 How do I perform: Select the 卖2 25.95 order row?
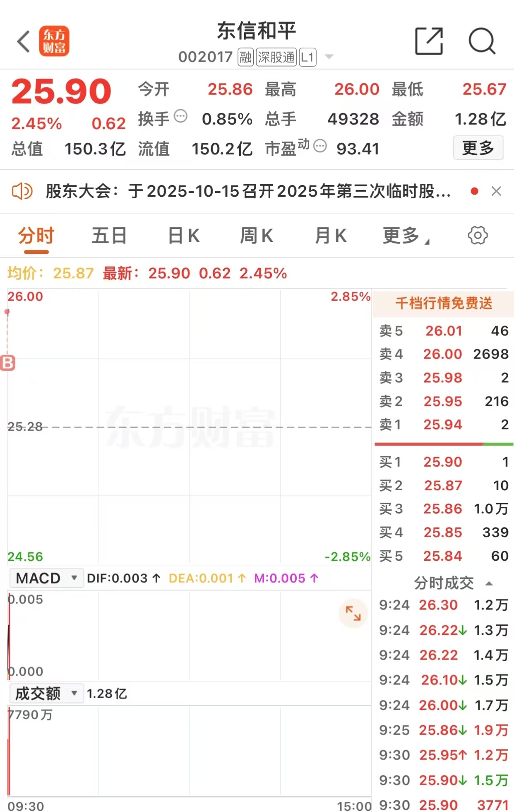coord(444,401)
